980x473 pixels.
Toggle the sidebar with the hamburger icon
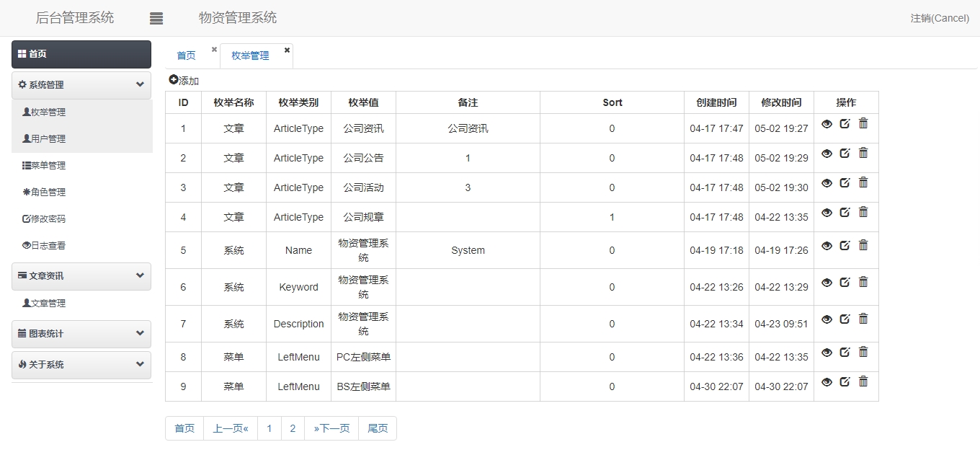click(x=156, y=17)
